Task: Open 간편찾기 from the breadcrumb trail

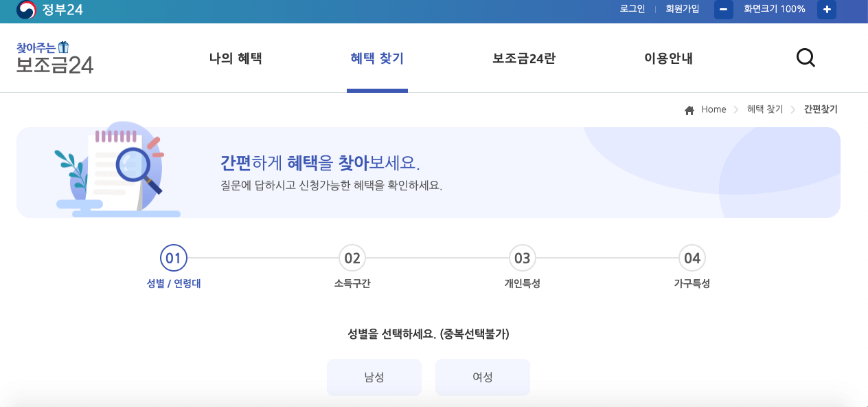Action: pos(821,109)
